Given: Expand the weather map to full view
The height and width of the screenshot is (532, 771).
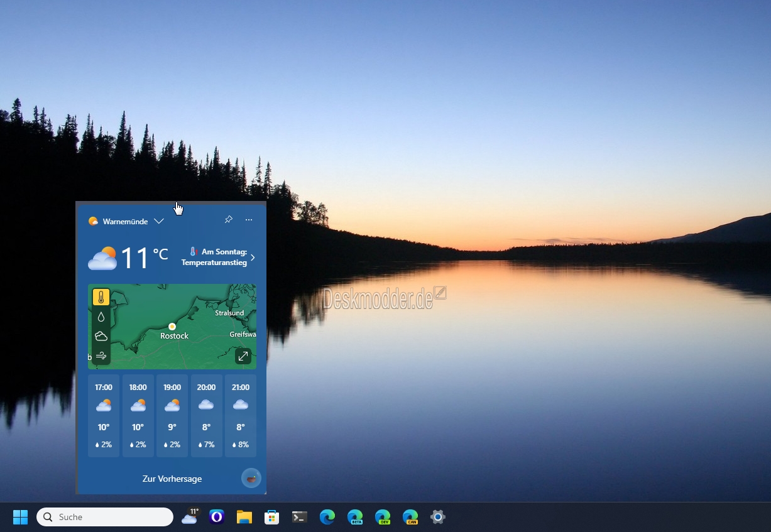Looking at the screenshot, I should coord(243,356).
